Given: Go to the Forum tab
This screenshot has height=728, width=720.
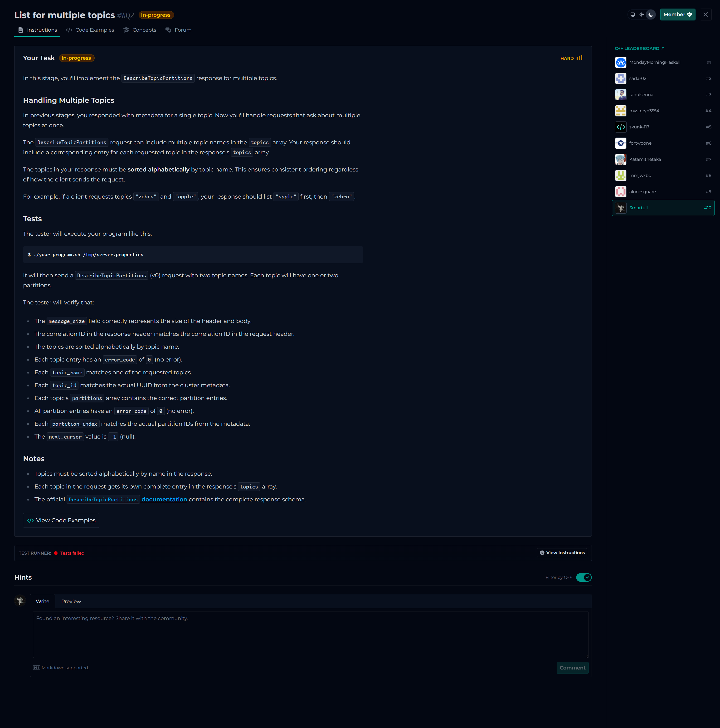Looking at the screenshot, I should tap(179, 30).
